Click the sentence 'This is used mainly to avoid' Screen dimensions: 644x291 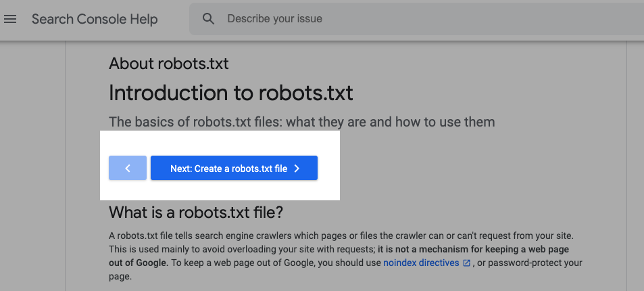203,249
